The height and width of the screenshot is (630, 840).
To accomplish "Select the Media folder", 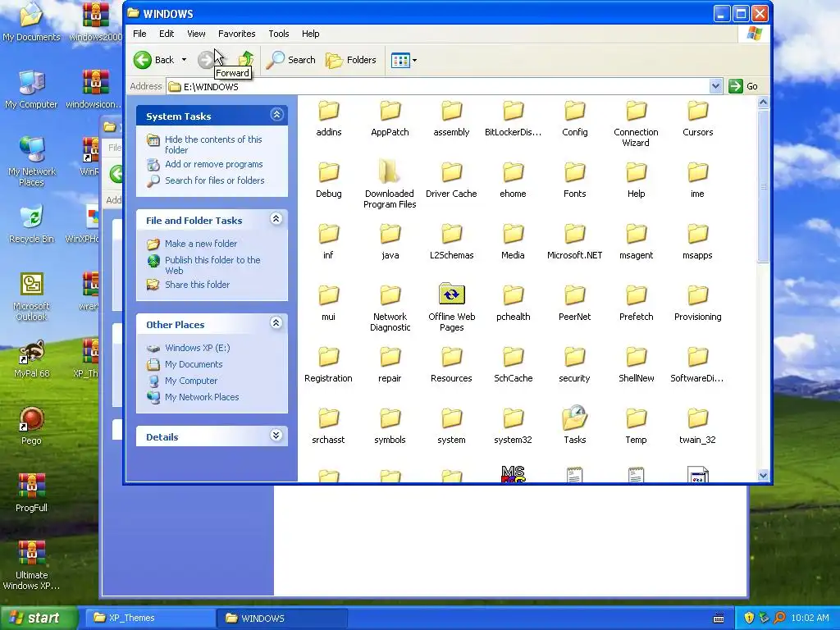I will point(513,241).
